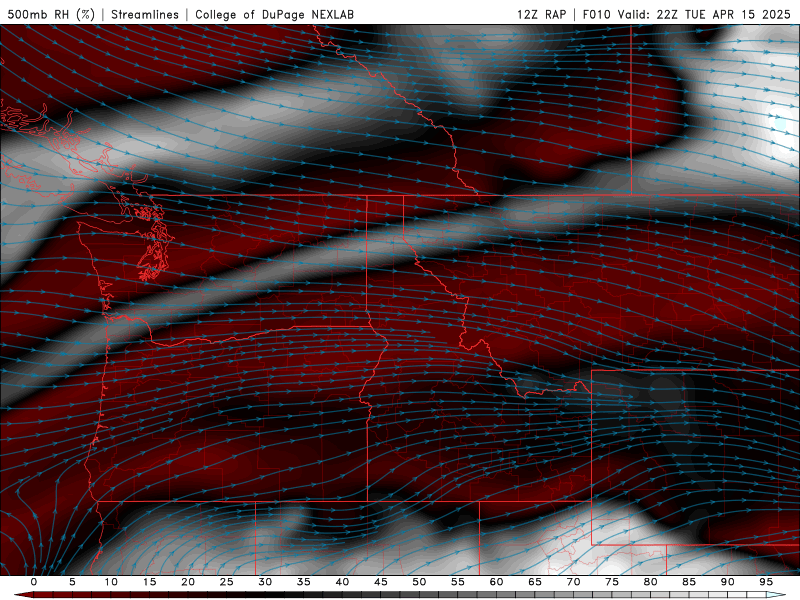Viewport: 800px width, 600px height.
Task: Click the colorbar label '40'
Action: [x=342, y=582]
